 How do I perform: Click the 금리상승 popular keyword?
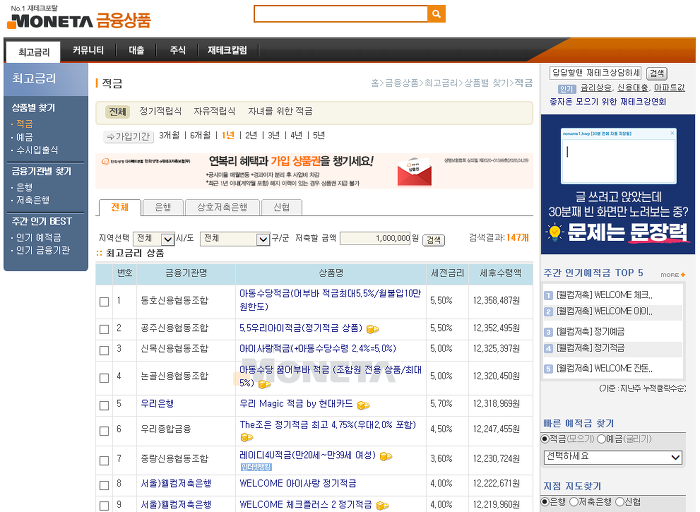596,88
